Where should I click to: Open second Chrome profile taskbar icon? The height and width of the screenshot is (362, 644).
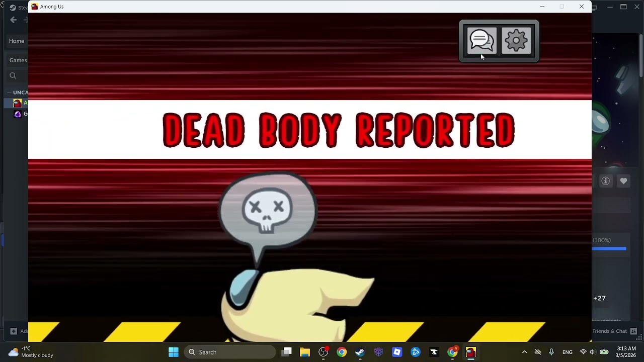tap(452, 352)
